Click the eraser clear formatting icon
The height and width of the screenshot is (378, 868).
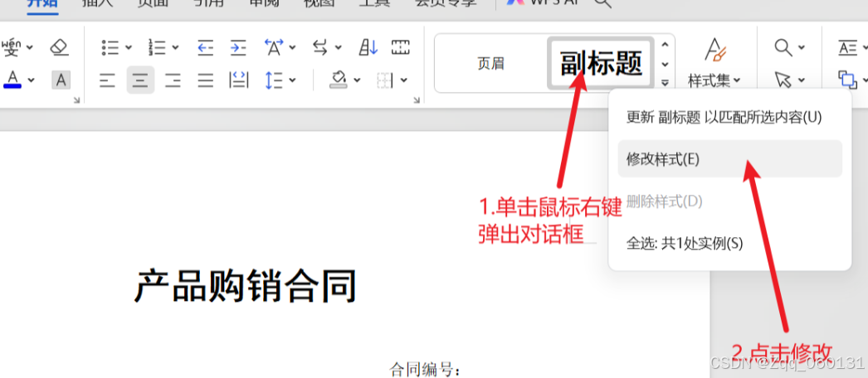tap(59, 47)
